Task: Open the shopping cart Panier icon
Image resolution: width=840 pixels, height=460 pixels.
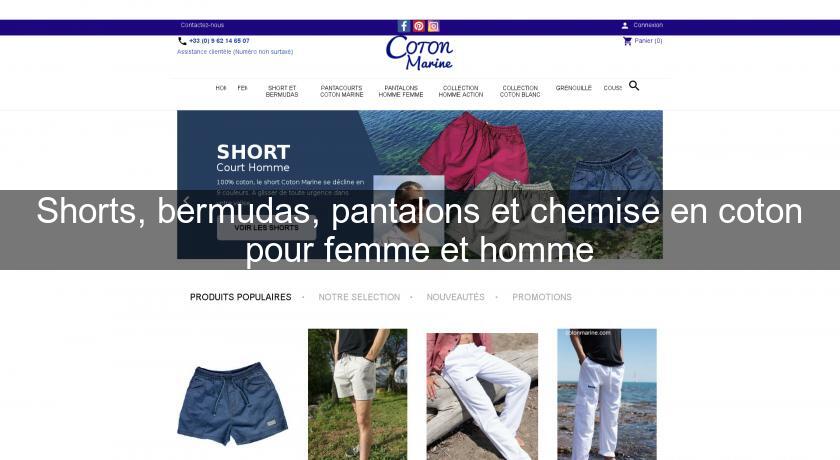Action: pyautogui.click(x=627, y=41)
